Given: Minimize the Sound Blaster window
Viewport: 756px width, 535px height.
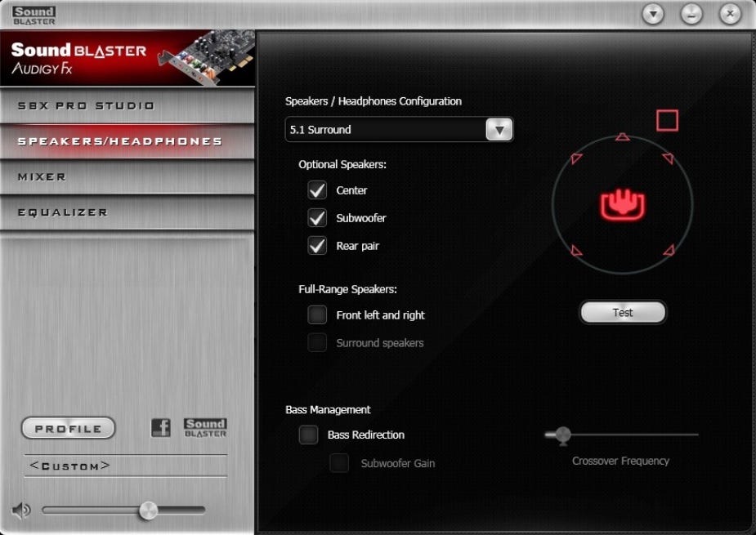Looking at the screenshot, I should (x=692, y=14).
